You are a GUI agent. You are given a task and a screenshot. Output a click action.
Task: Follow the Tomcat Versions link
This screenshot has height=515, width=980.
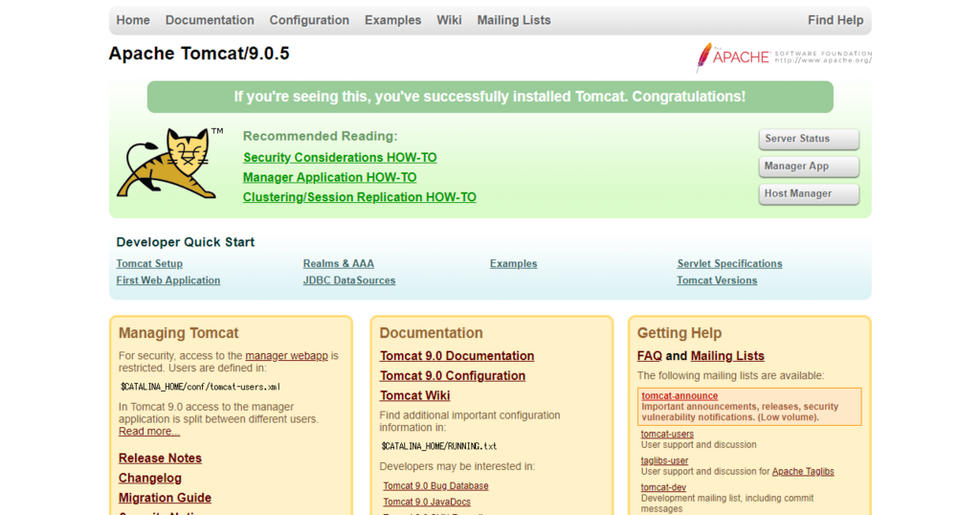tap(717, 280)
